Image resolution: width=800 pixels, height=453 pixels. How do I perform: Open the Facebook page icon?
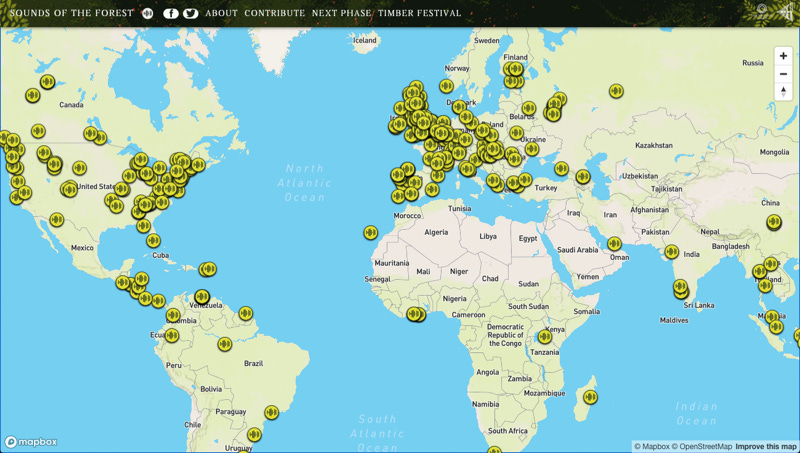click(x=171, y=13)
